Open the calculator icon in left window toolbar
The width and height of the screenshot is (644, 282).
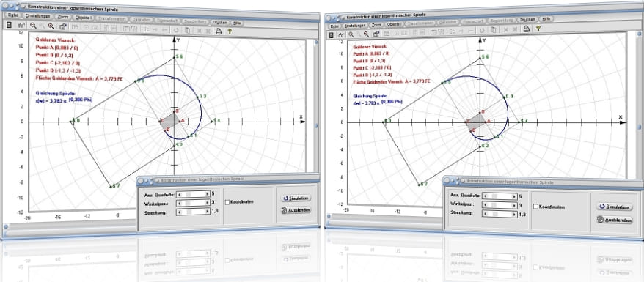[9, 26]
